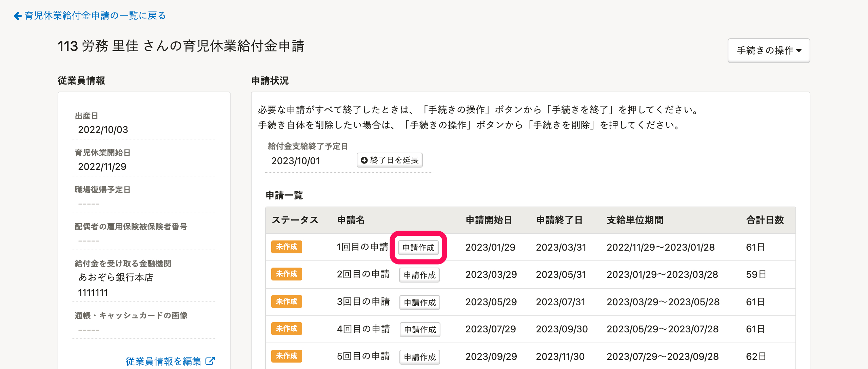Click 申請作成 for 2回目の申請
868x369 pixels.
[x=419, y=275]
